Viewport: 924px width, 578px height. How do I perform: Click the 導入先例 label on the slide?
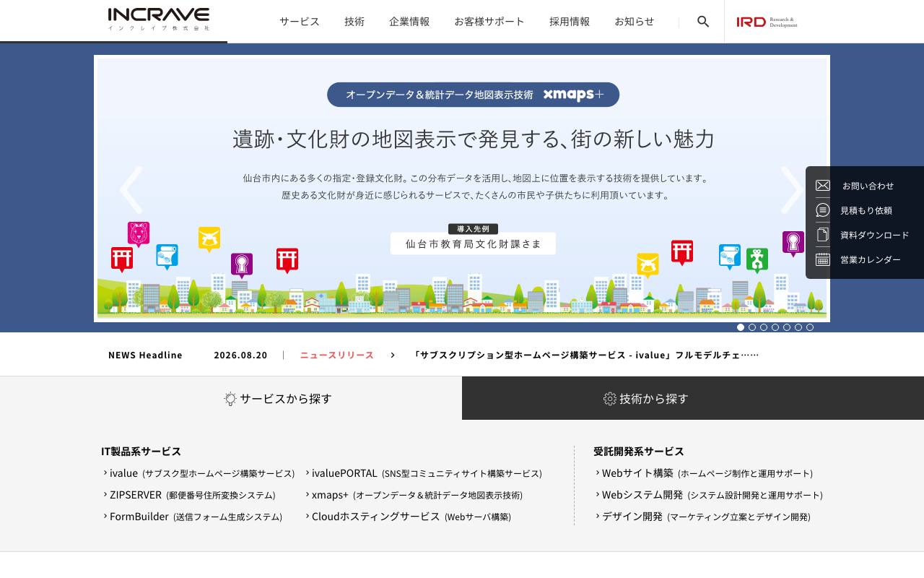[x=473, y=229]
